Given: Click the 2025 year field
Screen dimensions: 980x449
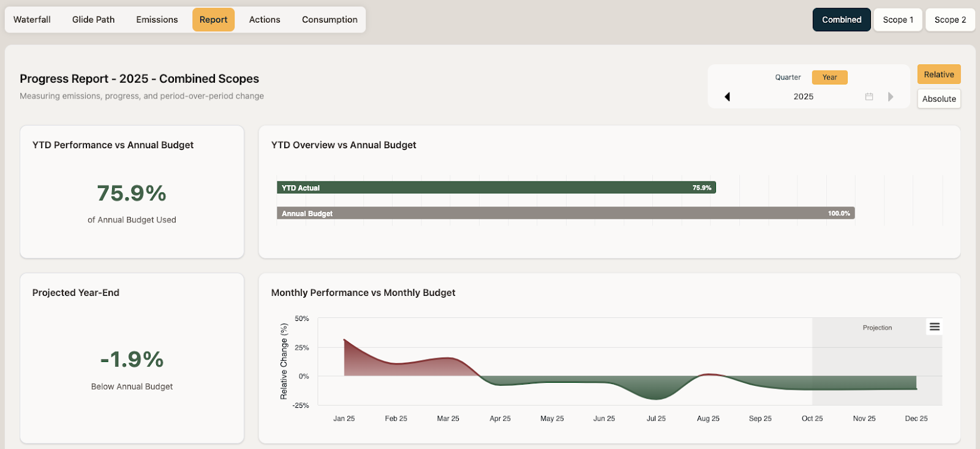Looking at the screenshot, I should (x=803, y=97).
